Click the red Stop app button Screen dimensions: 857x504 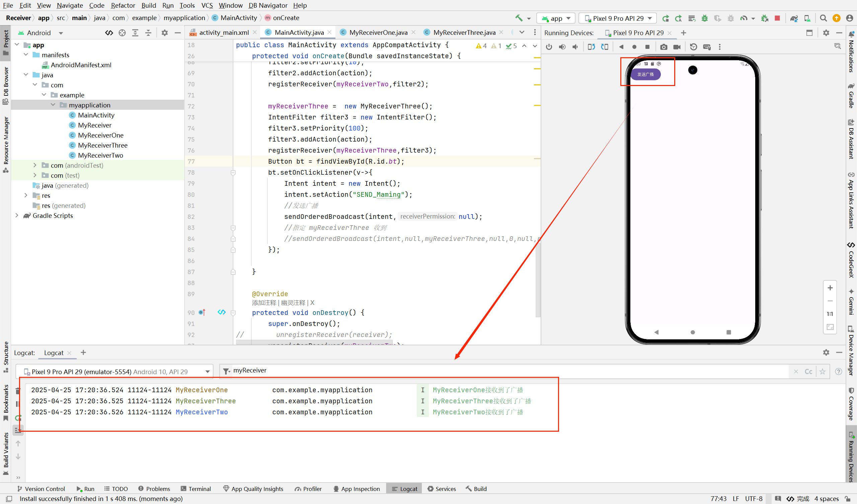(777, 18)
